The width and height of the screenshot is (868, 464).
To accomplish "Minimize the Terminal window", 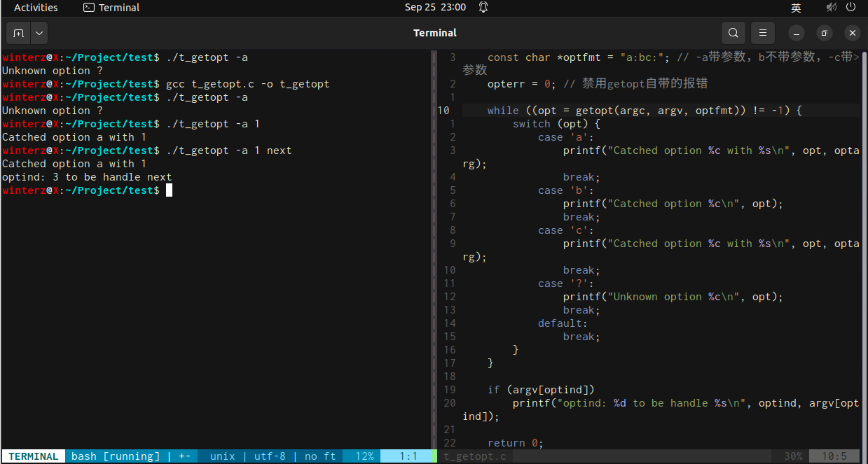I will 796,33.
